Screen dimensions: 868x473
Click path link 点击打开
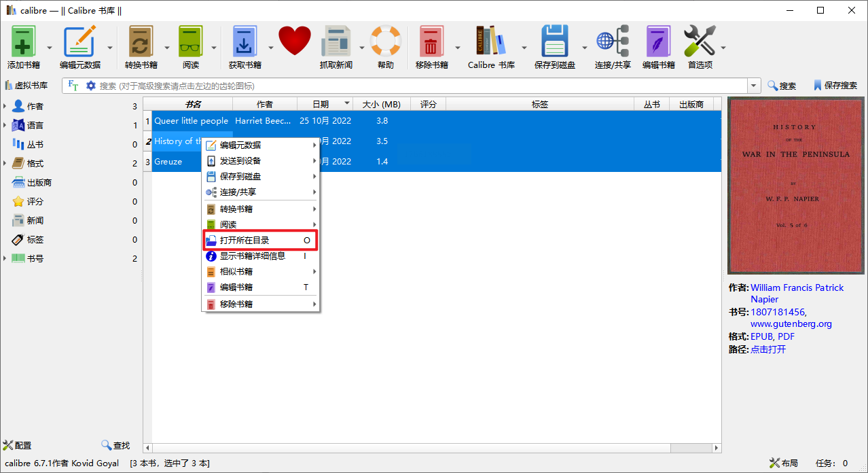coord(768,349)
